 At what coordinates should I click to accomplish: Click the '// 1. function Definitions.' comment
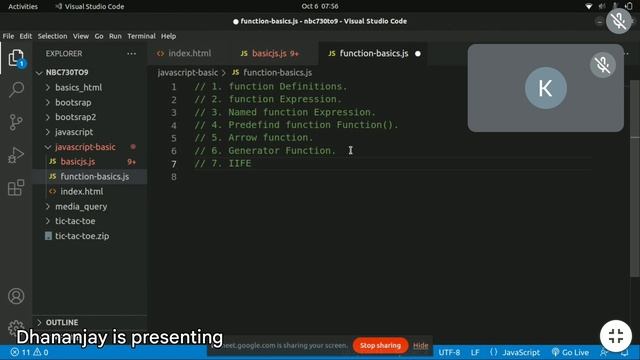click(271, 87)
